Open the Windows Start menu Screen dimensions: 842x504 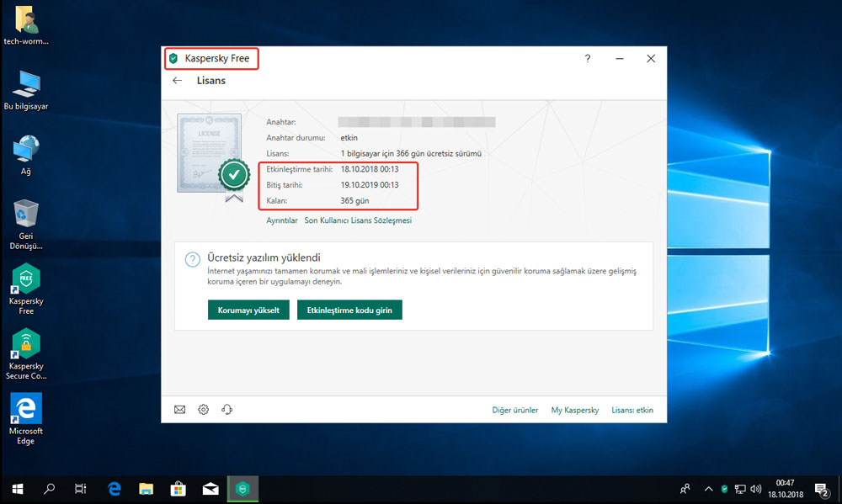18,488
